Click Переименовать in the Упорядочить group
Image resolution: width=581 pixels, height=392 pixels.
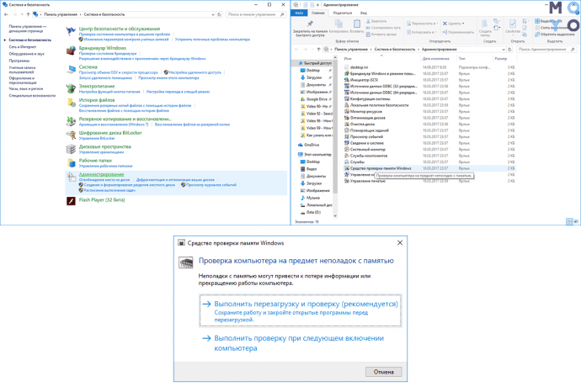pyautogui.click(x=458, y=32)
